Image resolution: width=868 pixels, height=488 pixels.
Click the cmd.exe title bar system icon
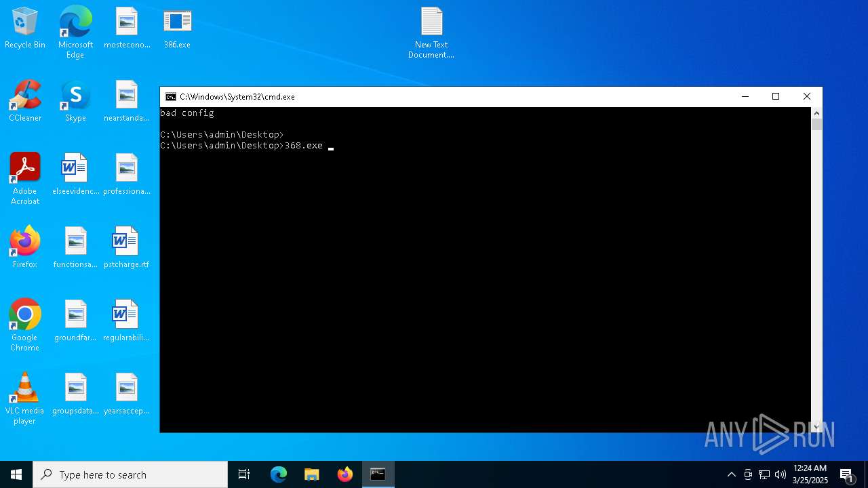pyautogui.click(x=171, y=97)
